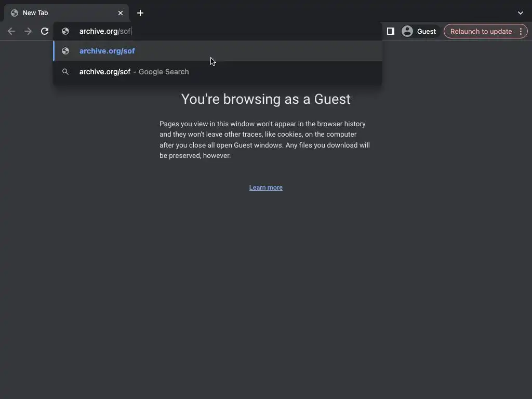Open the Learn more link
Screen dimensions: 532x399
point(265,187)
